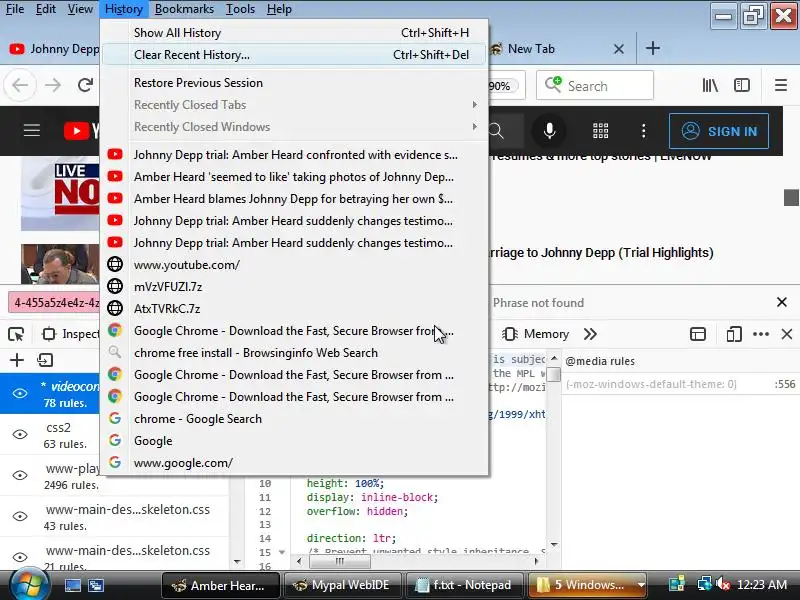Choose Restore Previous Session

click(x=294, y=83)
